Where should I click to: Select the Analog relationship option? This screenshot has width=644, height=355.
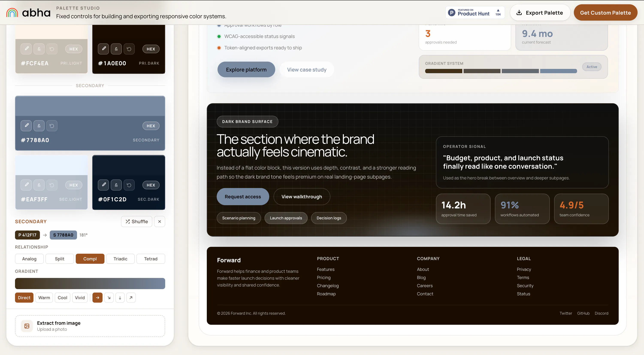click(x=29, y=259)
